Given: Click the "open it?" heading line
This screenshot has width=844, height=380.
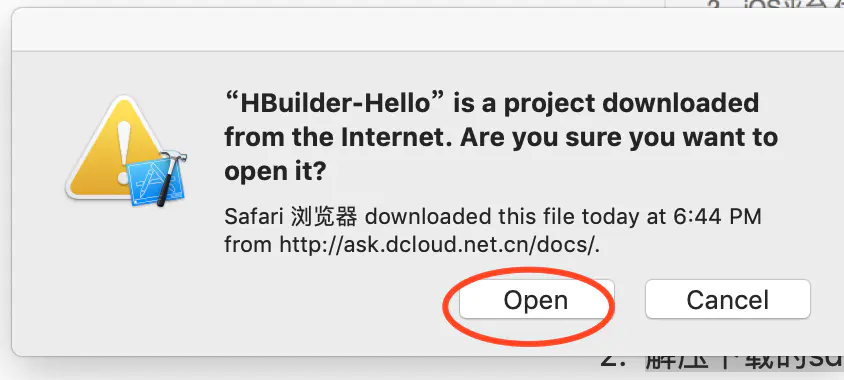Looking at the screenshot, I should click(276, 172).
